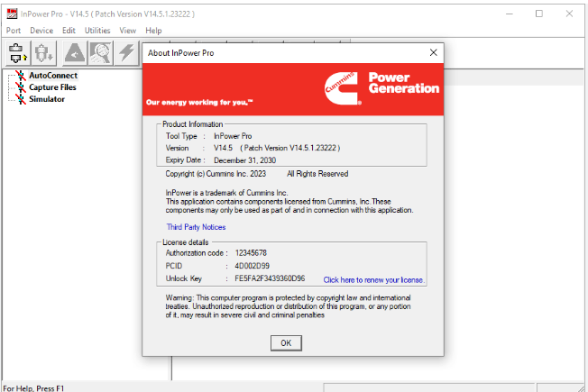Viewport: 588px width, 392px height.
Task: Select the Simulator tree item label
Action: tap(47, 99)
